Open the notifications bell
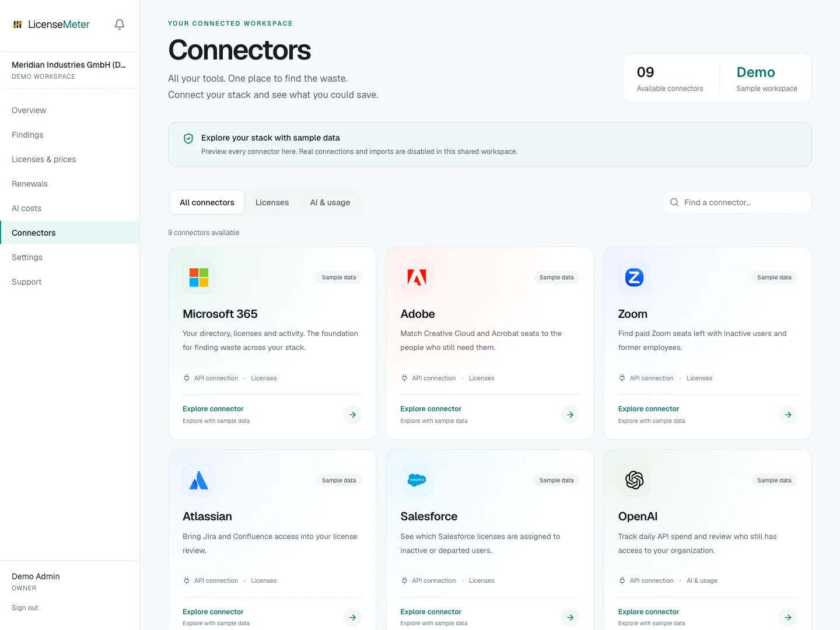Viewport: 840px width, 630px height. (120, 24)
